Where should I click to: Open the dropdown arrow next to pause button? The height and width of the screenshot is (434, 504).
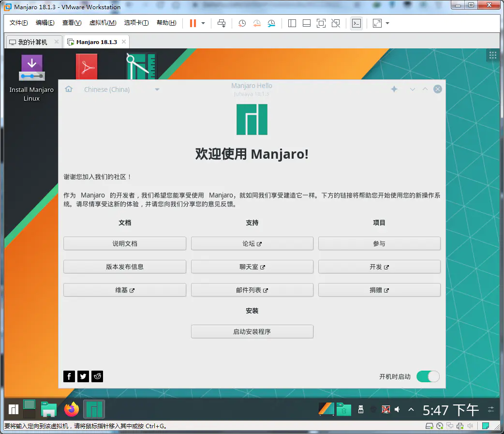[x=203, y=23]
